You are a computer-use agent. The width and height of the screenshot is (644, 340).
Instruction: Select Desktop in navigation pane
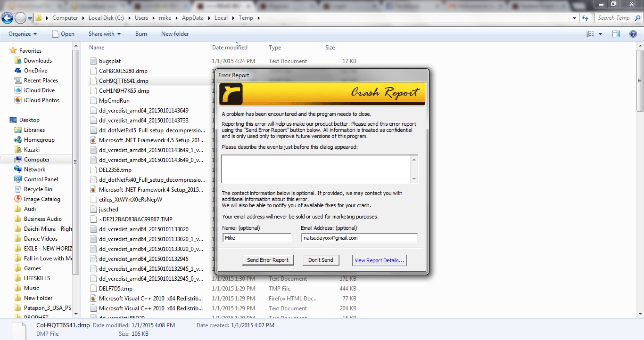tap(29, 120)
